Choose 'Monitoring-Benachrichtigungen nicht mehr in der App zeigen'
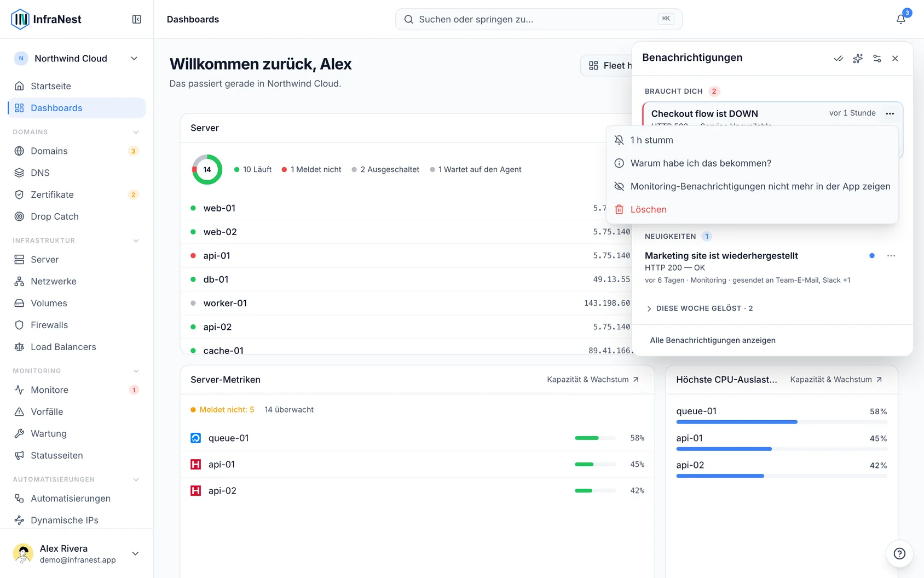This screenshot has width=924, height=578. click(752, 186)
